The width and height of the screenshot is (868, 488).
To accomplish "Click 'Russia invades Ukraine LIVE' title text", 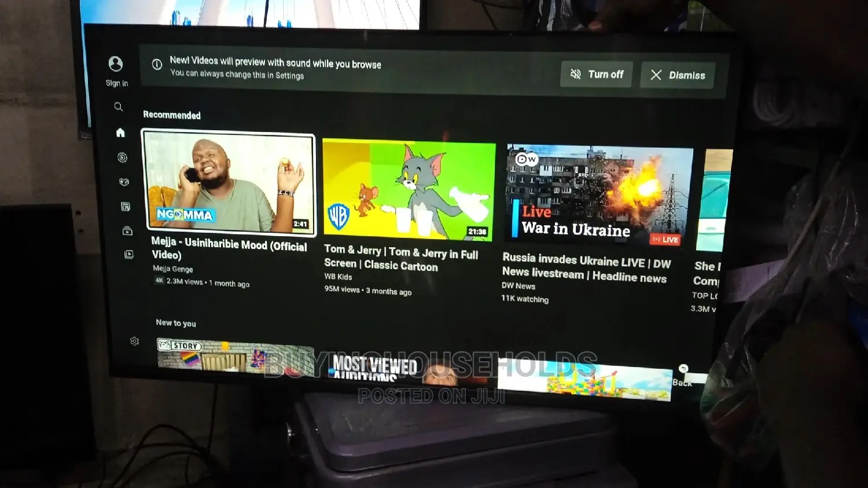I will tap(586, 267).
